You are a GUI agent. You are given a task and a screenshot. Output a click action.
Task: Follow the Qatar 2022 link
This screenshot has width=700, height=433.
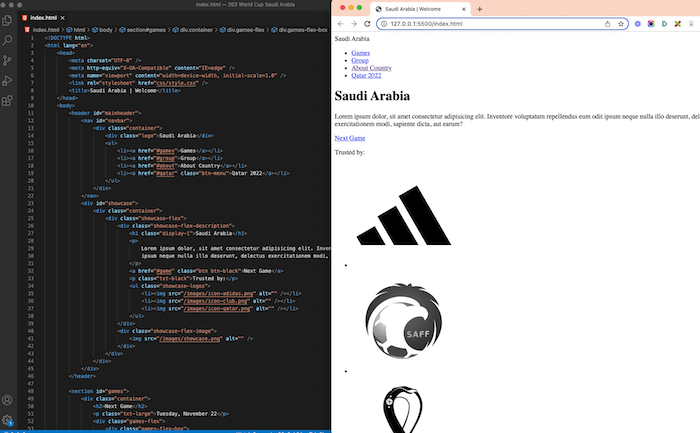point(366,75)
